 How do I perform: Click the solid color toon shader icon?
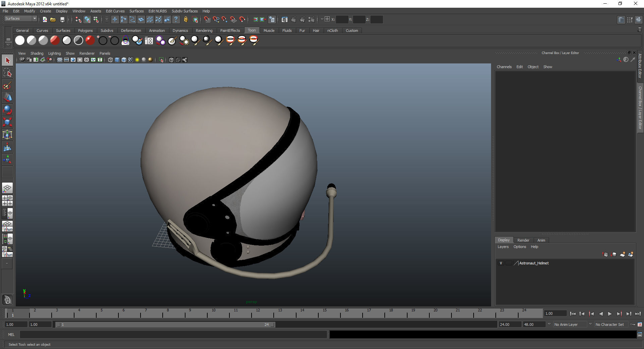click(20, 41)
